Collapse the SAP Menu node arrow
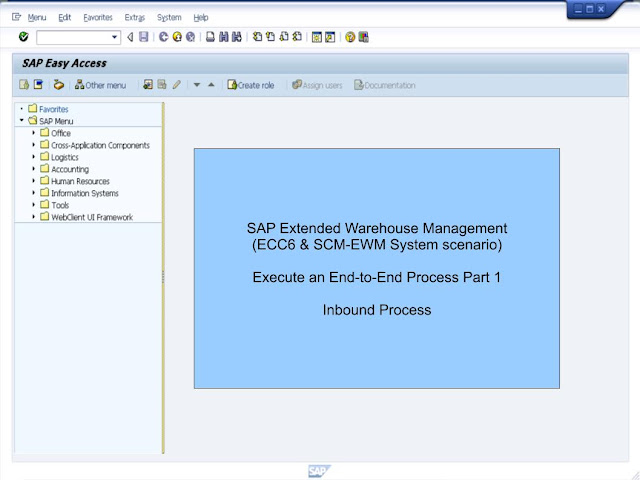 (22, 120)
